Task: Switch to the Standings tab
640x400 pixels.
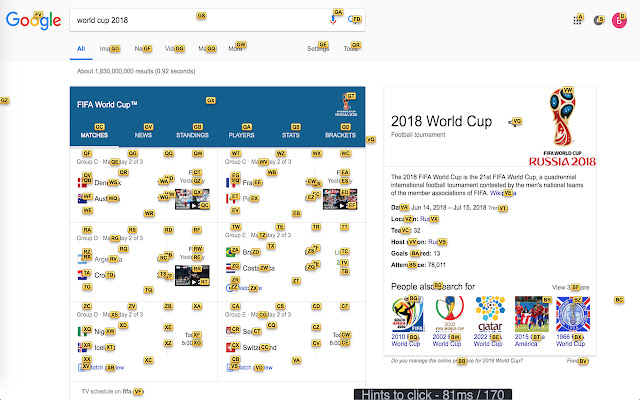Action: [x=192, y=132]
